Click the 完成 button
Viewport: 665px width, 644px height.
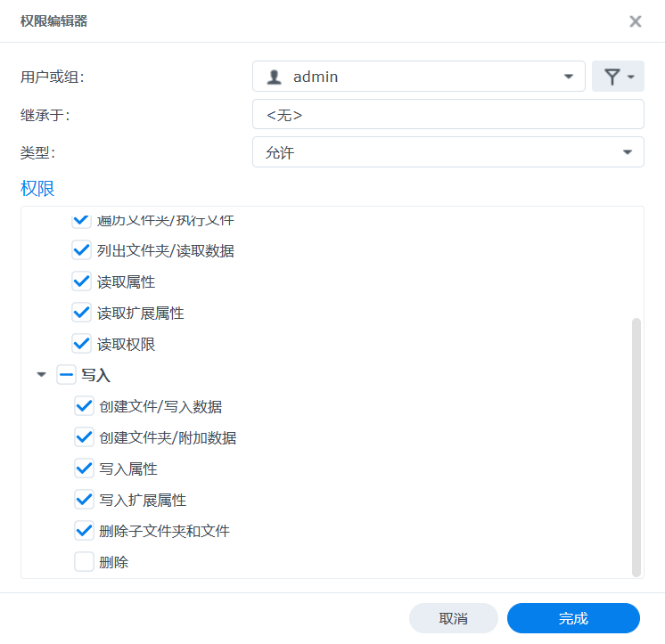coord(573,618)
